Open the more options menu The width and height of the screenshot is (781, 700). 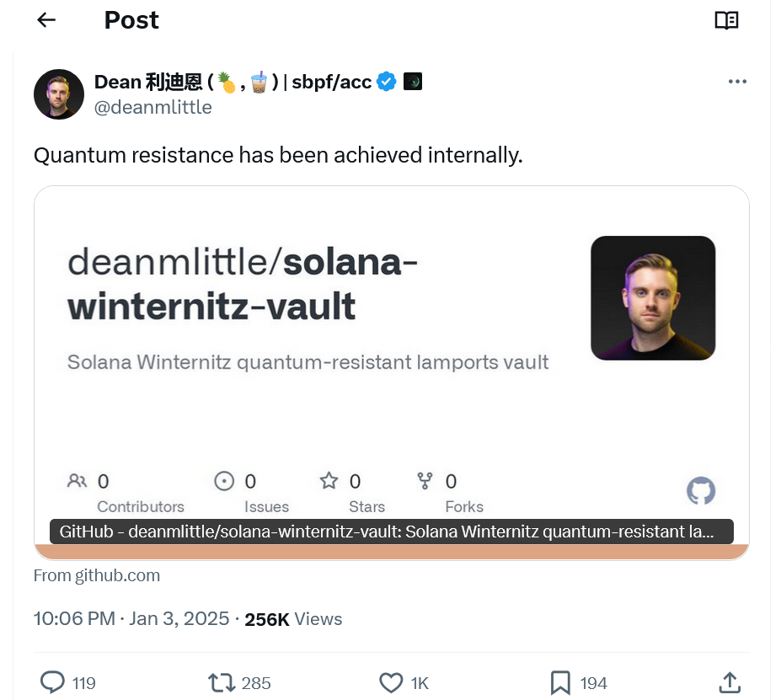click(737, 81)
